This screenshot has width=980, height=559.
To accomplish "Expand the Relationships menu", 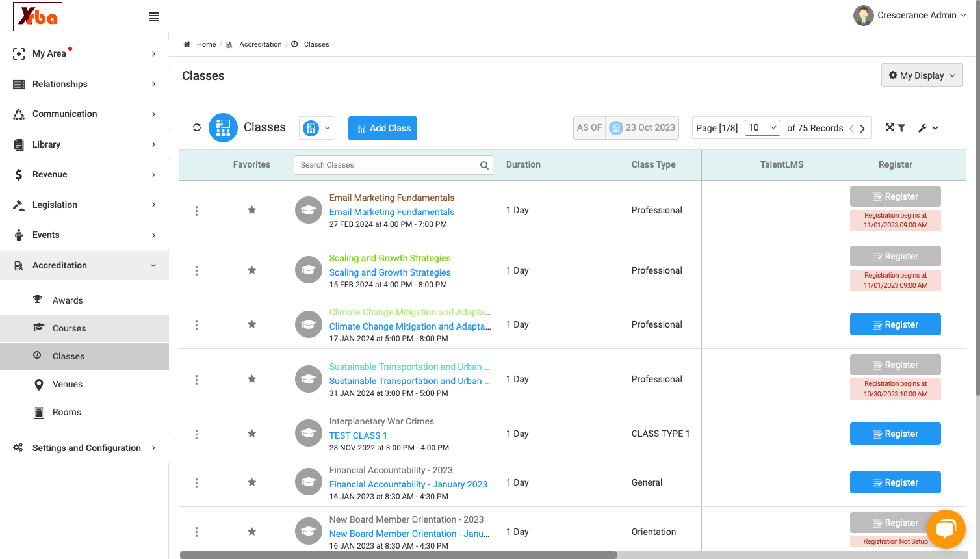I will pos(84,84).
